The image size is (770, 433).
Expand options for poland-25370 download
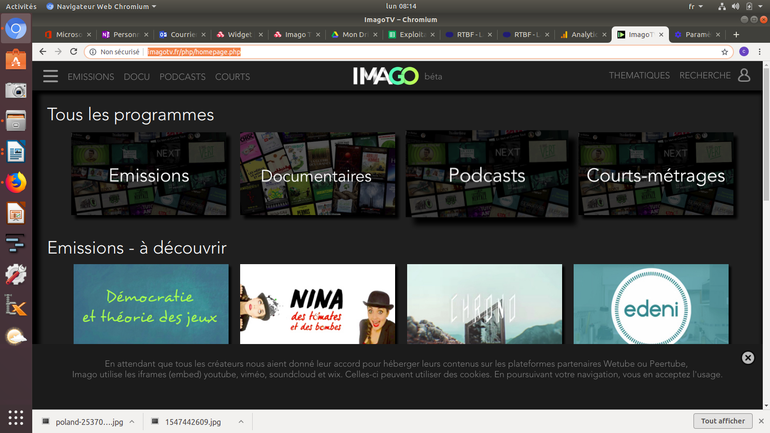(132, 422)
